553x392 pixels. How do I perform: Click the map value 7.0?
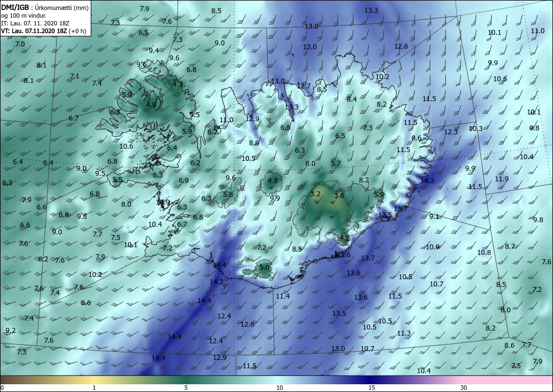(20, 44)
